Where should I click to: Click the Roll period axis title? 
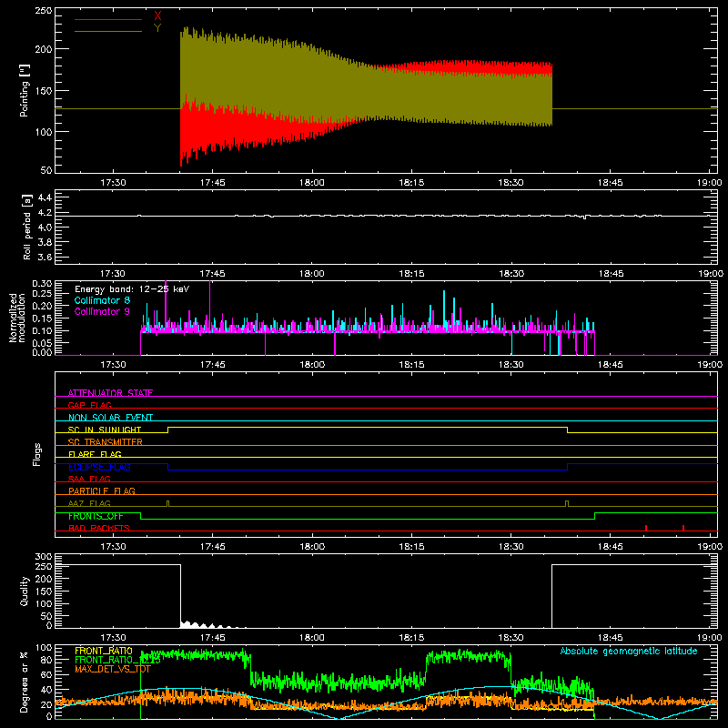[x=27, y=227]
